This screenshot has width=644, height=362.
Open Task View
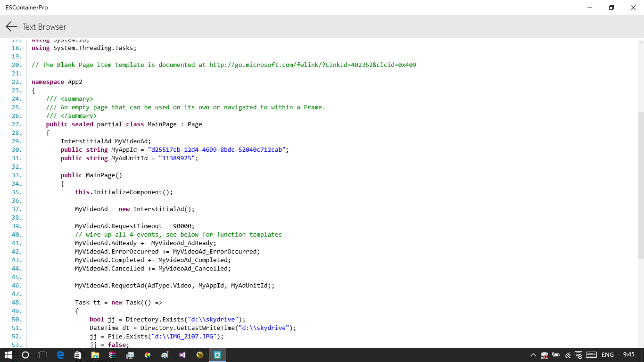coord(42,355)
